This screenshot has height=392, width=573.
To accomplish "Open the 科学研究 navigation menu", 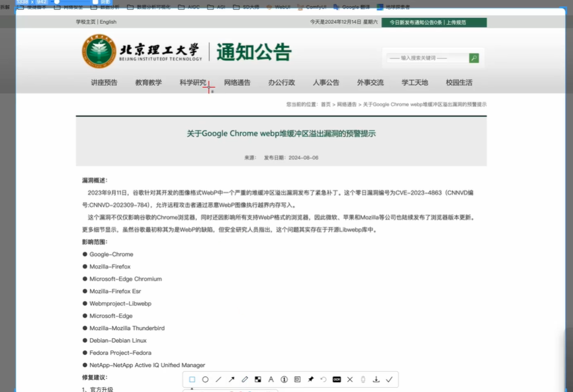I will pyautogui.click(x=193, y=83).
